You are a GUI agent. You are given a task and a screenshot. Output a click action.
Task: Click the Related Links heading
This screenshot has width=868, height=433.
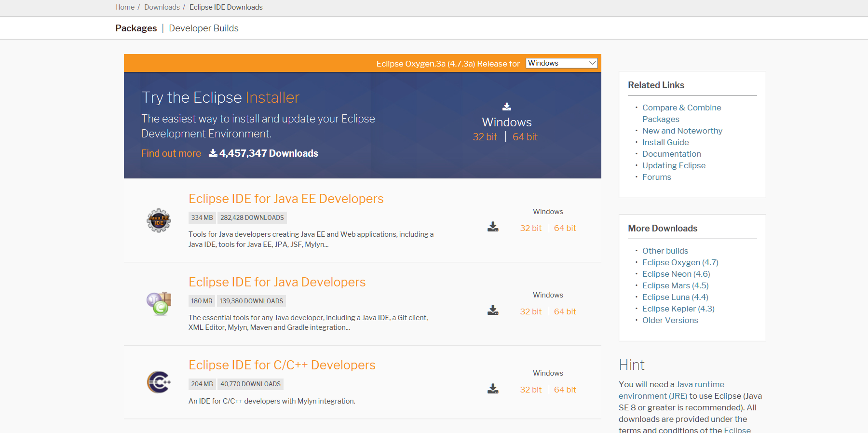click(x=656, y=85)
